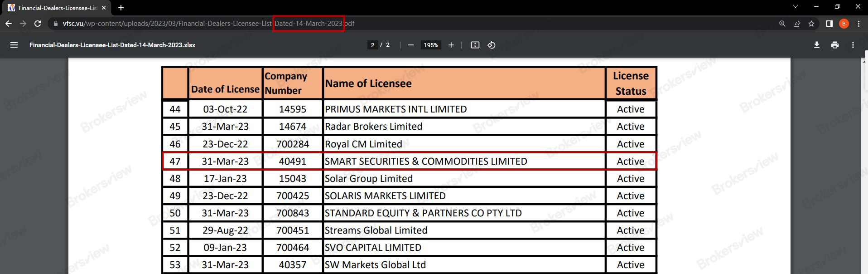Toggle fit to page view

coord(475,45)
